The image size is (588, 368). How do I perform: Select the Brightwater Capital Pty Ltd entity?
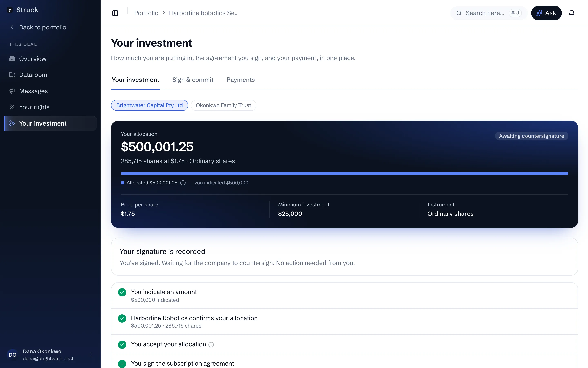tap(149, 105)
